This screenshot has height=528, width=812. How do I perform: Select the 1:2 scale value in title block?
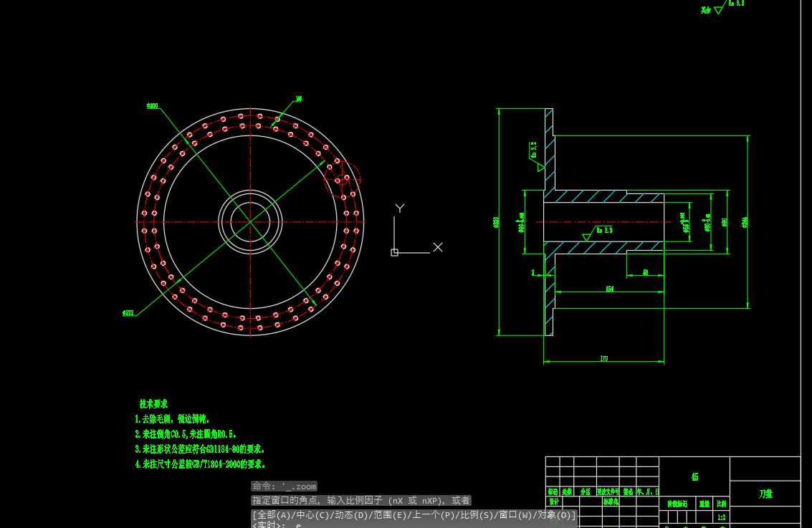722,517
